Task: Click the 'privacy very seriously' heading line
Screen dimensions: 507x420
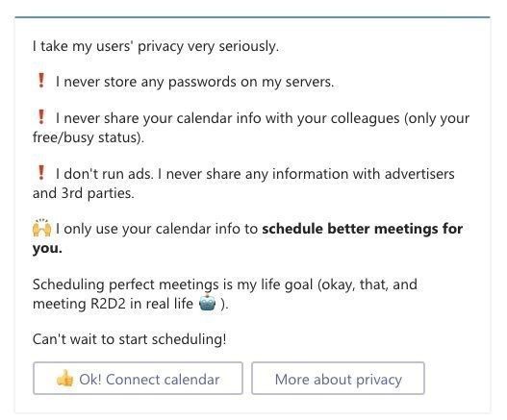Action: (156, 46)
